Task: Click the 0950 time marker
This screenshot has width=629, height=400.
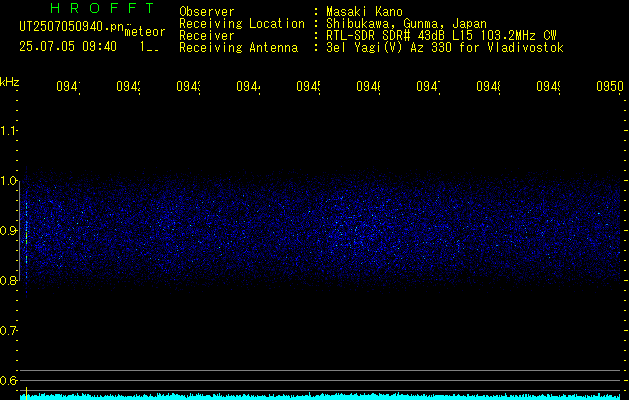Action: (610, 87)
